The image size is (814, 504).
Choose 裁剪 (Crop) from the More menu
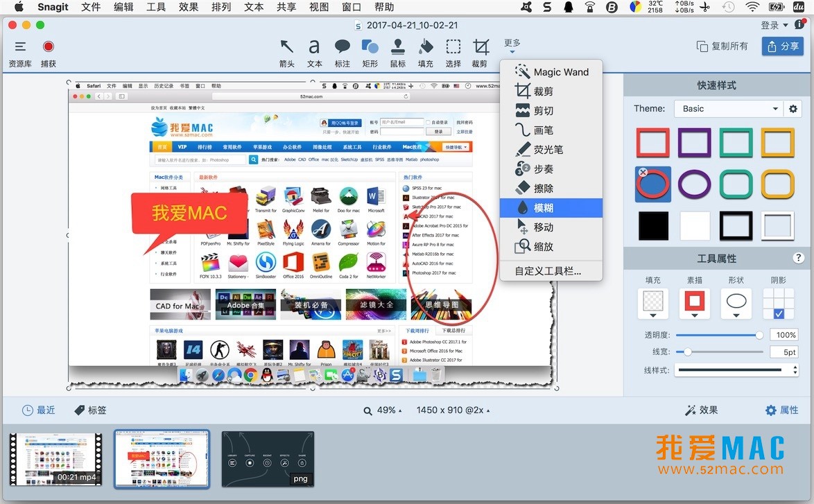tap(551, 92)
